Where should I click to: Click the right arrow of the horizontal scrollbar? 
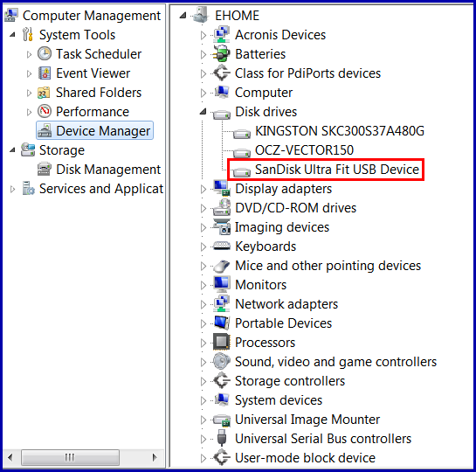pos(155,457)
